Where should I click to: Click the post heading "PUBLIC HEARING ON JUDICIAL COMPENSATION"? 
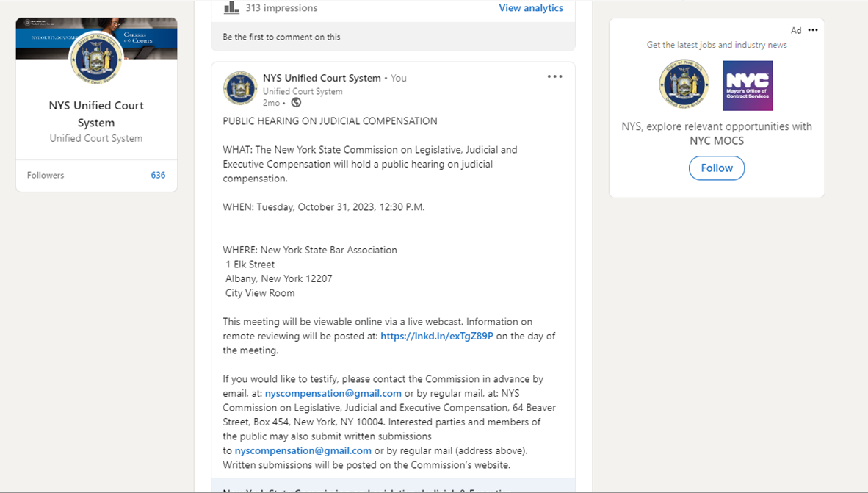[330, 120]
